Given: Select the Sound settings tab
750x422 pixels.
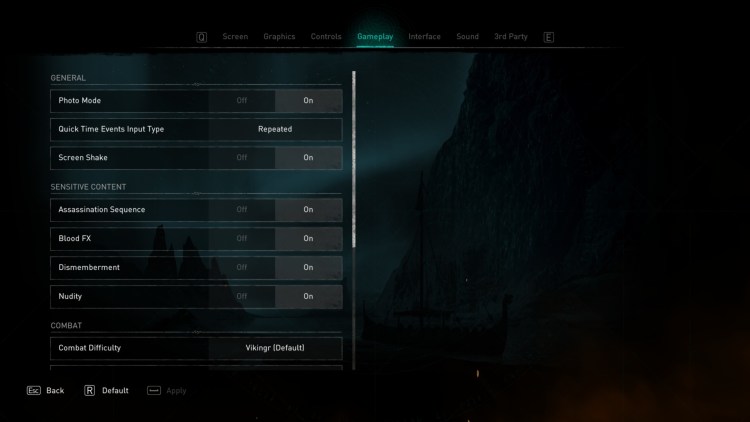Looking at the screenshot, I should coord(467,36).
